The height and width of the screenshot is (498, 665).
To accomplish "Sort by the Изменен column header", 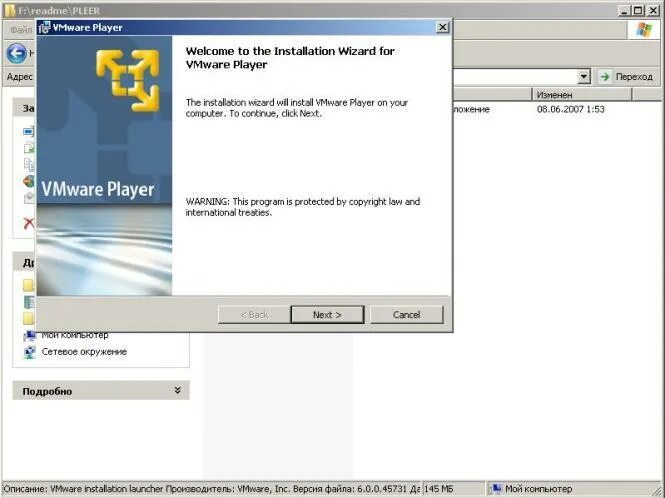I will [x=582, y=95].
